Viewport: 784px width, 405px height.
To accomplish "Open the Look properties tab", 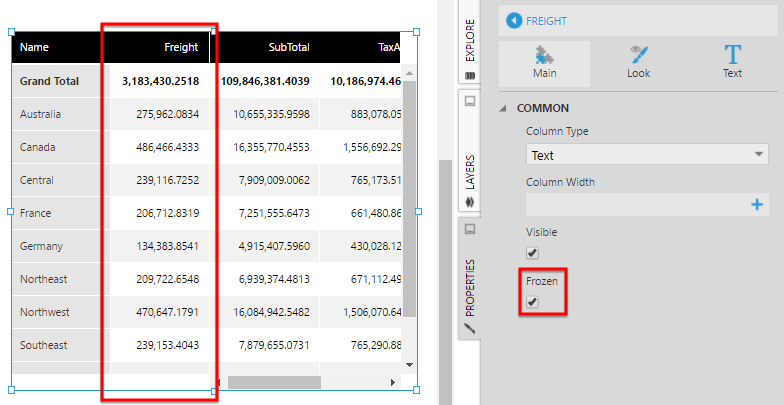I will (x=638, y=64).
